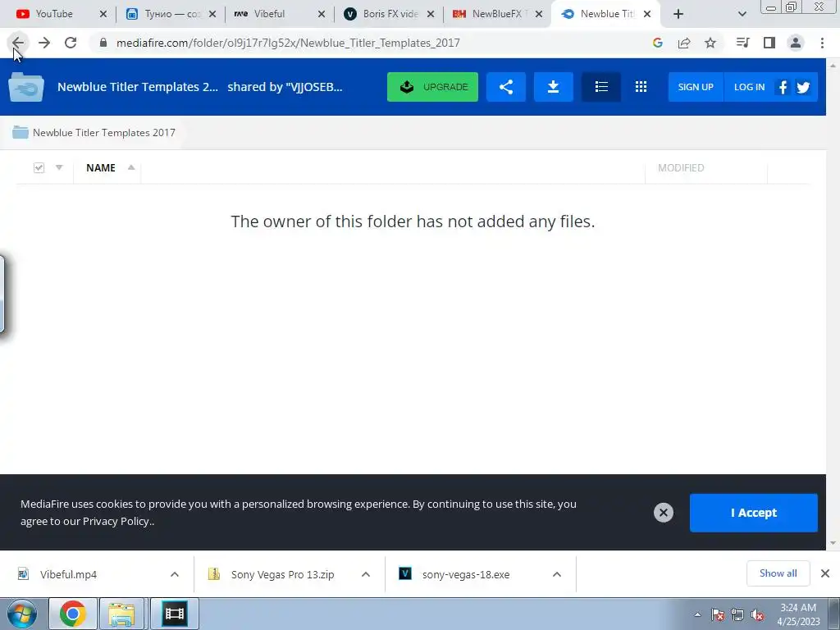Open the Chrome three-dot menu

pyautogui.click(x=822, y=43)
